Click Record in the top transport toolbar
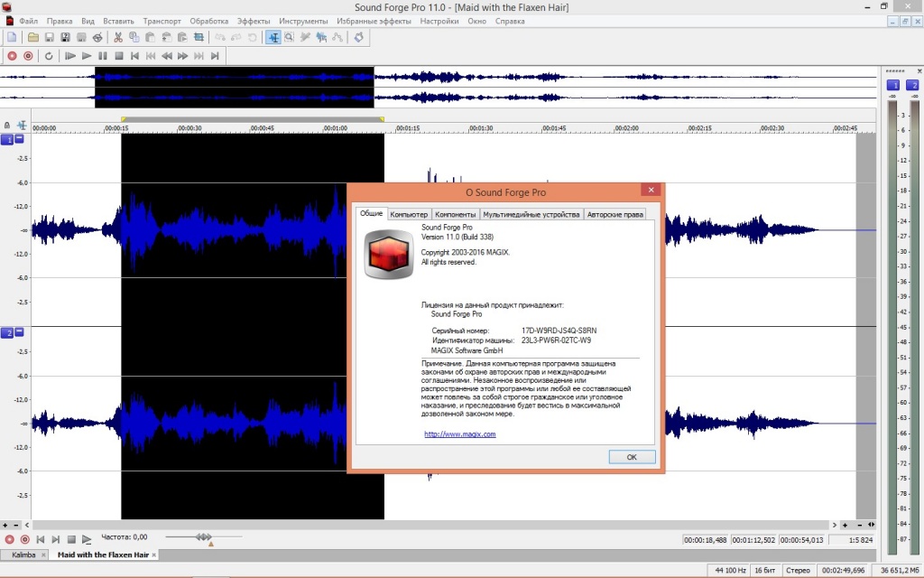The image size is (924, 578). pyautogui.click(x=12, y=56)
